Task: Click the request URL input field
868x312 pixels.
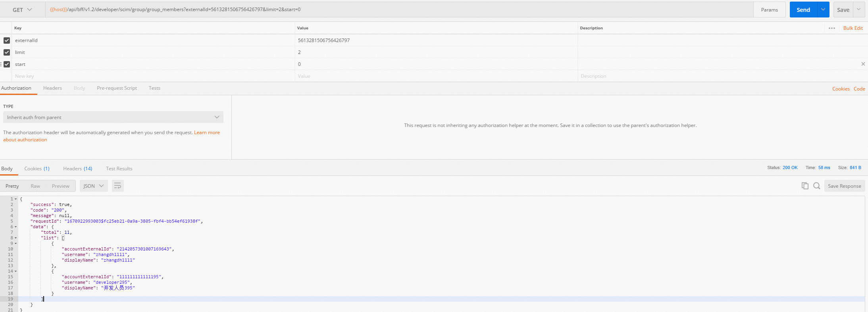Action: pos(397,10)
